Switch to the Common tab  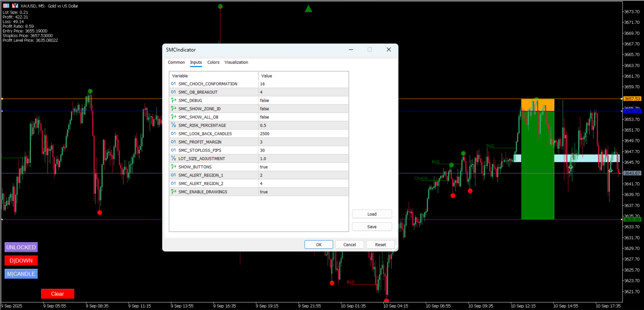[x=176, y=62]
